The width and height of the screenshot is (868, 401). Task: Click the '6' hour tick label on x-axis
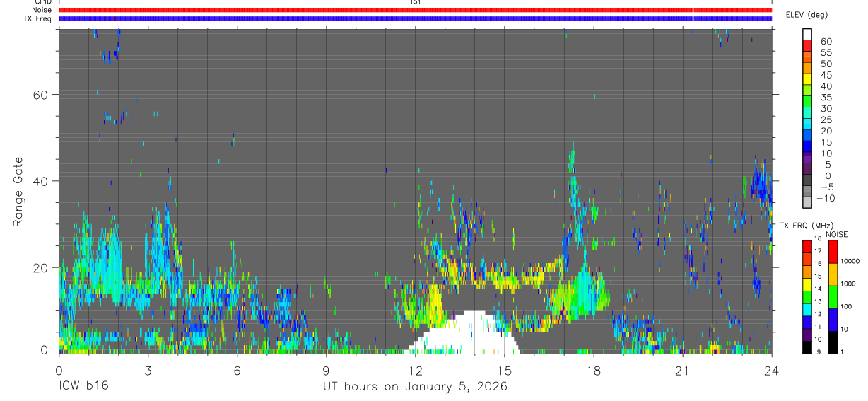237,369
